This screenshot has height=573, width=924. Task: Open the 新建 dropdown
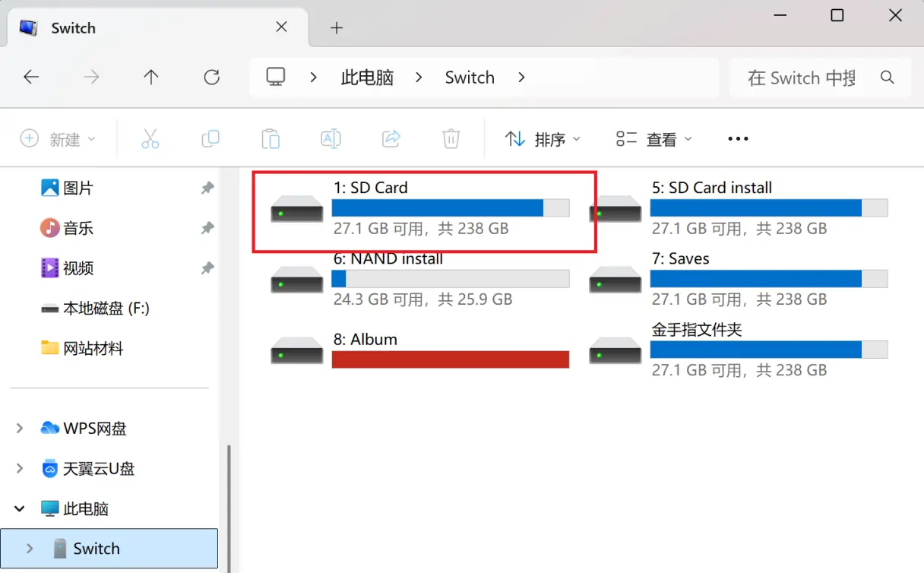point(59,139)
